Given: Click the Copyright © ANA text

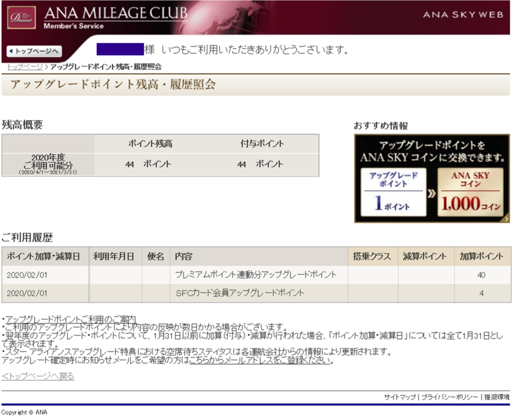Looking at the screenshot, I should [x=24, y=412].
